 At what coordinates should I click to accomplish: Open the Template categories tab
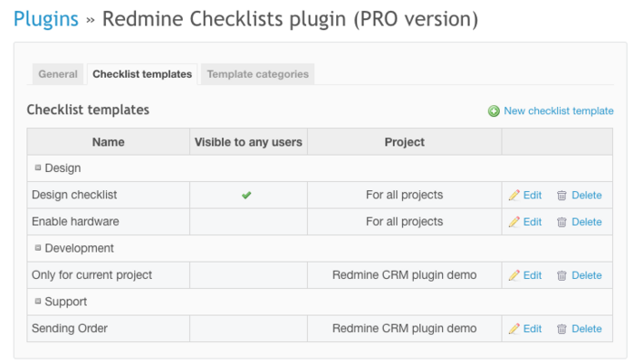pos(257,74)
